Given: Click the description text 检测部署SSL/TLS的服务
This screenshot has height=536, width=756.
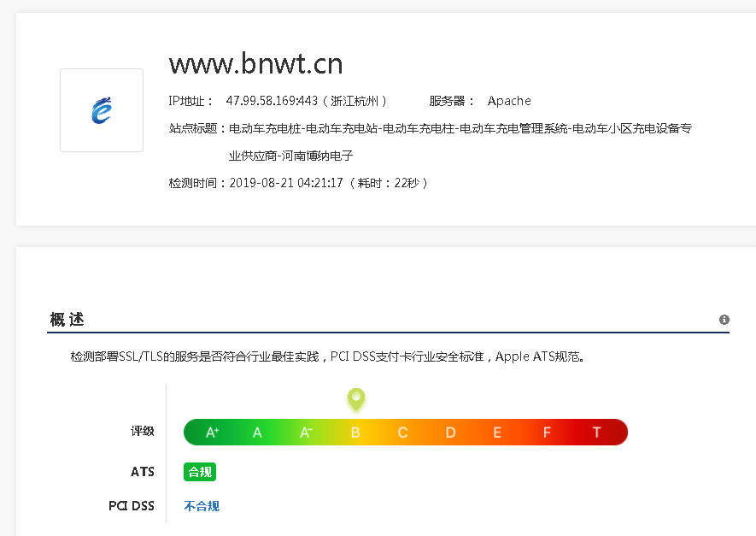Looking at the screenshot, I should tap(327, 356).
